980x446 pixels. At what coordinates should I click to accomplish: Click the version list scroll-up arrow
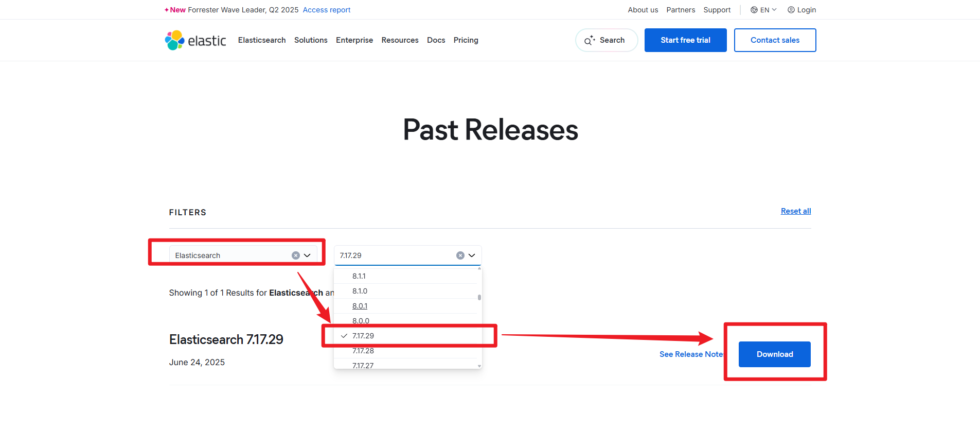[x=479, y=268]
